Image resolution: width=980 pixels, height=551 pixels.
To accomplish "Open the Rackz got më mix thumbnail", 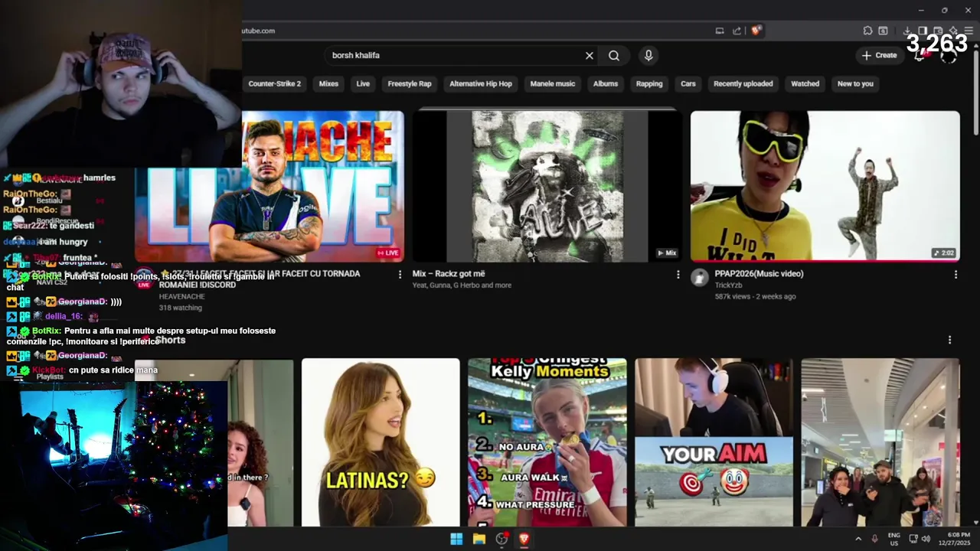I will click(x=547, y=186).
